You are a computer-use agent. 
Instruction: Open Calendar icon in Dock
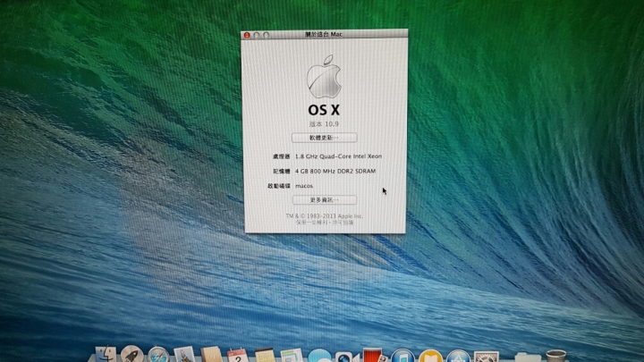tap(238, 356)
